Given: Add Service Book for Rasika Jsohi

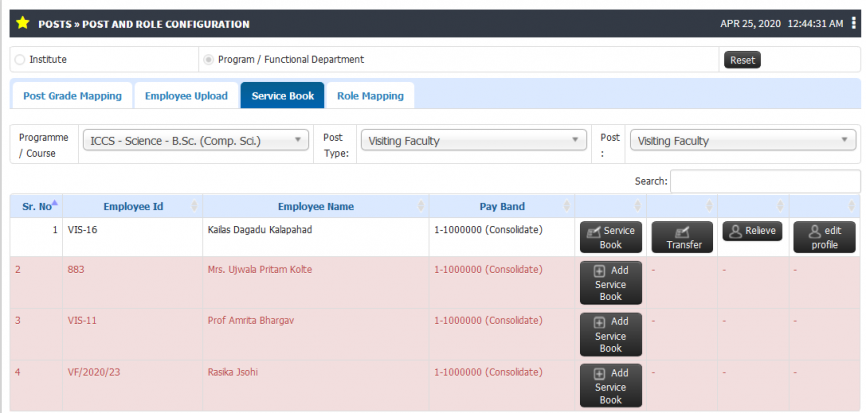Looking at the screenshot, I should (611, 386).
